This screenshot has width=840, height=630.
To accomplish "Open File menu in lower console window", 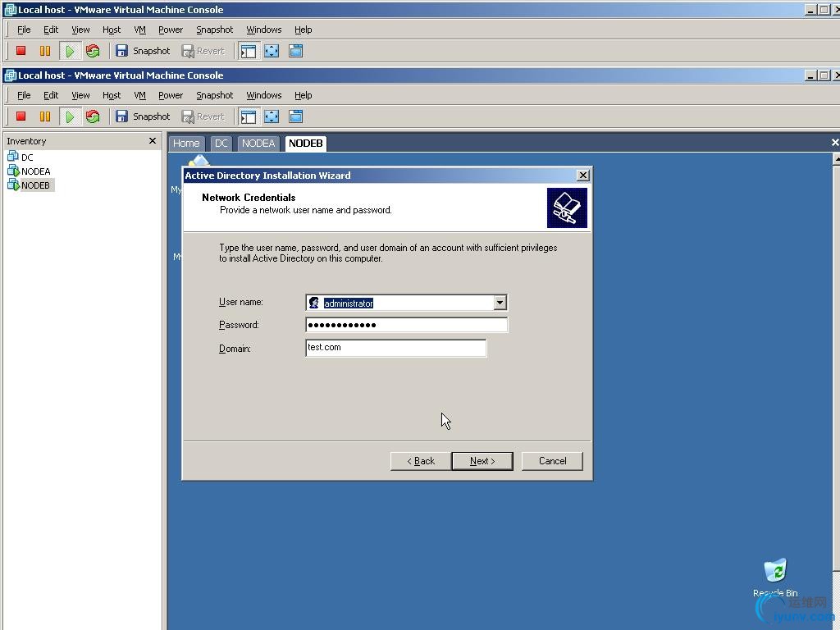I will [x=24, y=95].
